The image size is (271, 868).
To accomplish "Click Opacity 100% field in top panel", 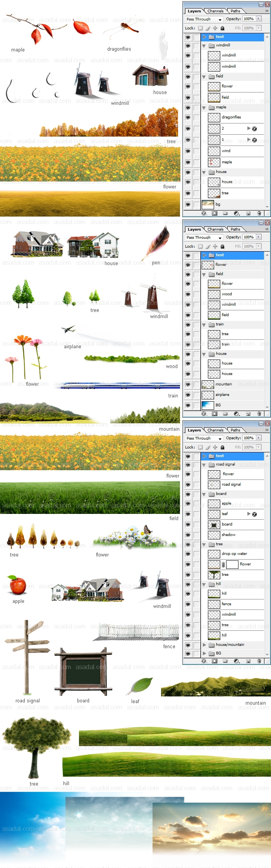I will 249,19.
